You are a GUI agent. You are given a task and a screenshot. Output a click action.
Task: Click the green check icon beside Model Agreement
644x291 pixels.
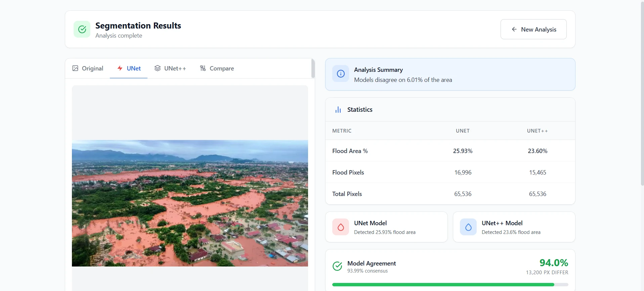[x=337, y=266]
